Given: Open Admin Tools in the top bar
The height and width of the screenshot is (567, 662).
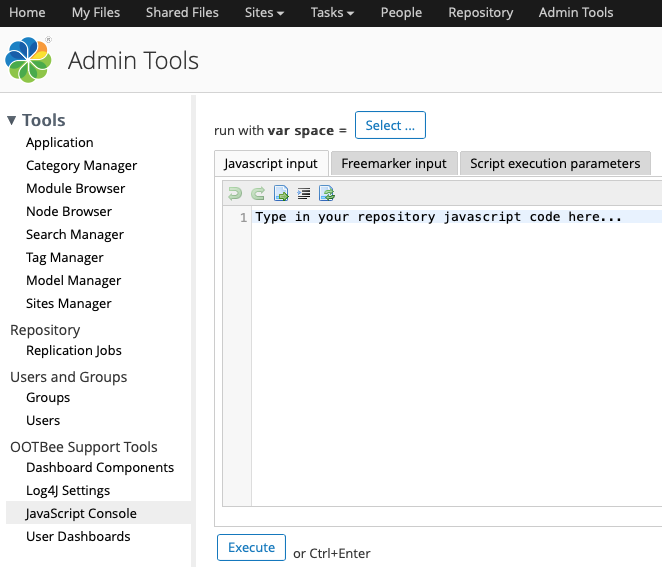Looking at the screenshot, I should pyautogui.click(x=576, y=13).
